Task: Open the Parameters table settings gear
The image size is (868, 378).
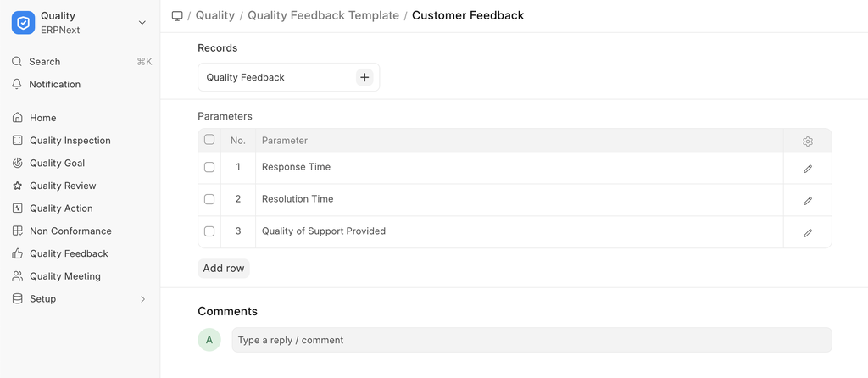Action: tap(808, 142)
